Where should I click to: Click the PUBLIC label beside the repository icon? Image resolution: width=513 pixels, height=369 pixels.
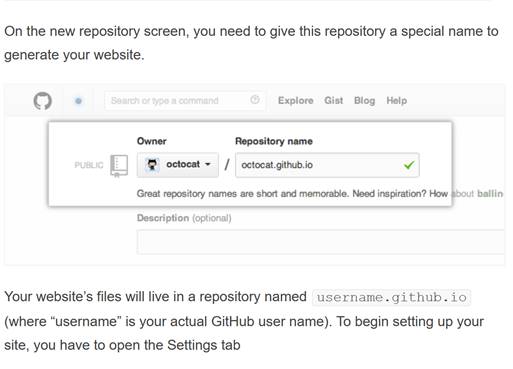point(89,165)
